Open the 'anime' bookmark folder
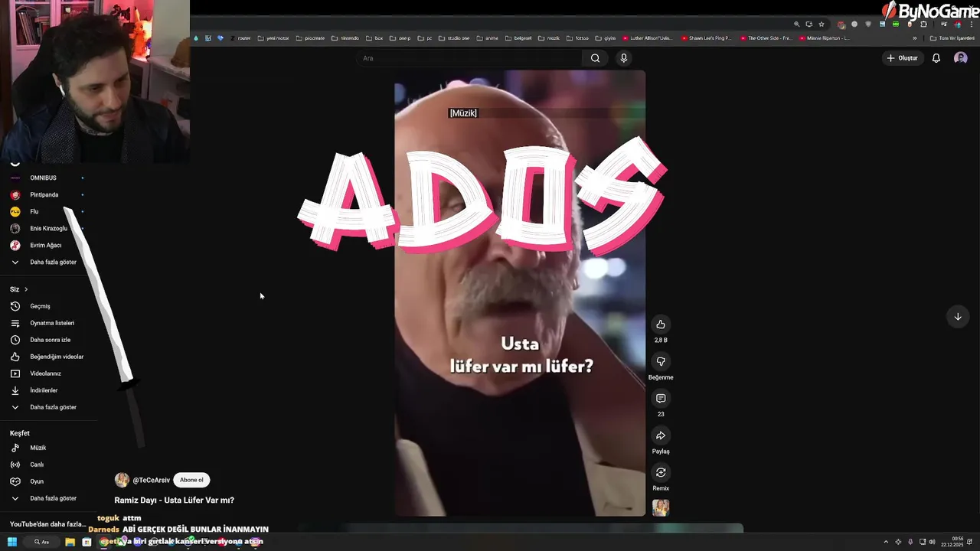 coord(487,37)
